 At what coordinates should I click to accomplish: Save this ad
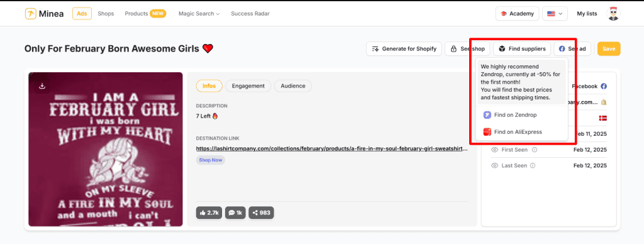pos(609,49)
